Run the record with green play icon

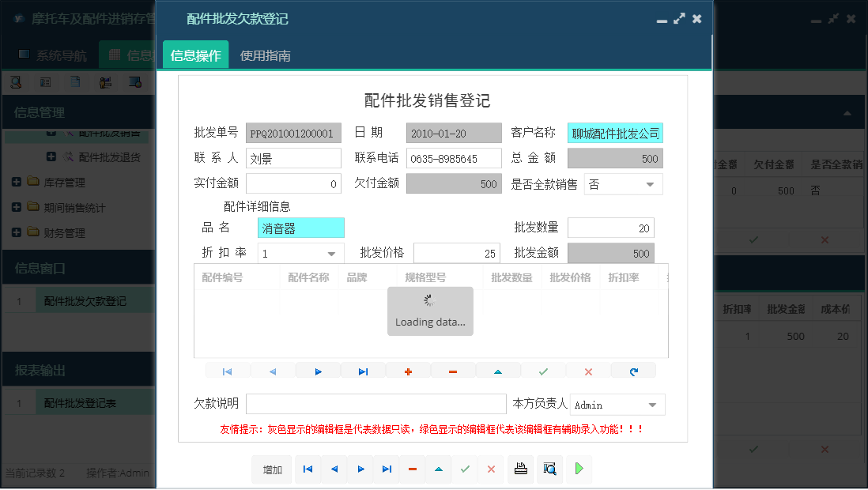pyautogui.click(x=579, y=469)
